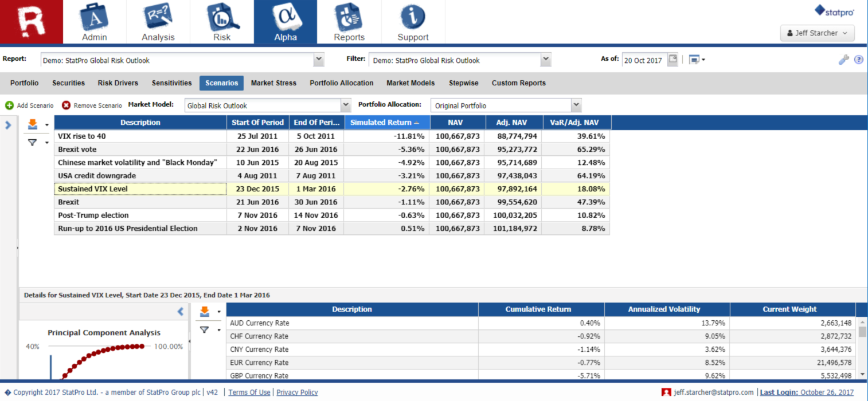Viewport: 868px width, 401px height.
Task: Click the scenarios grid export icon
Action: coord(33,124)
